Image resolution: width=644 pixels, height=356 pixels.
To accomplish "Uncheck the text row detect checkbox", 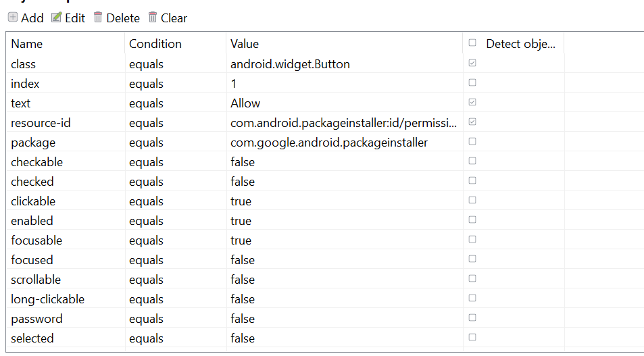I will click(x=472, y=103).
